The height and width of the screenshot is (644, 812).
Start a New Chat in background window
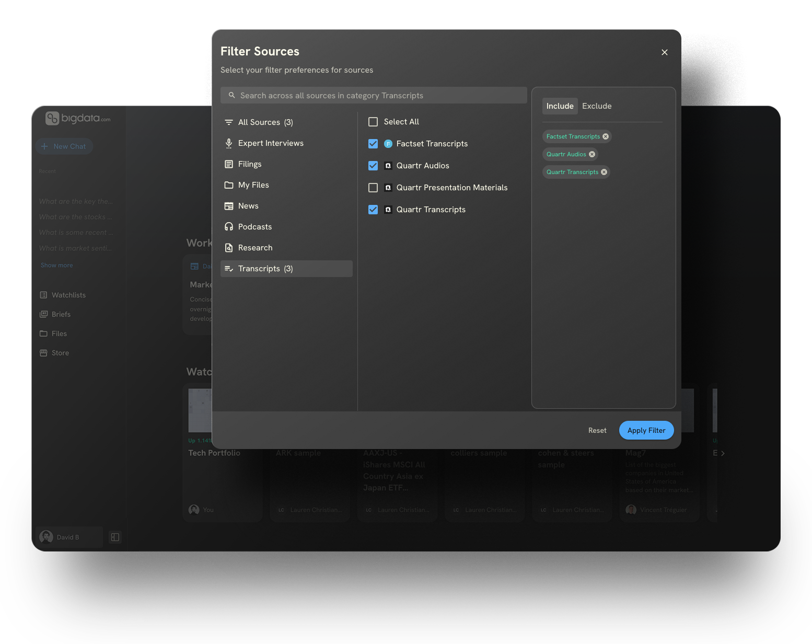(x=64, y=146)
